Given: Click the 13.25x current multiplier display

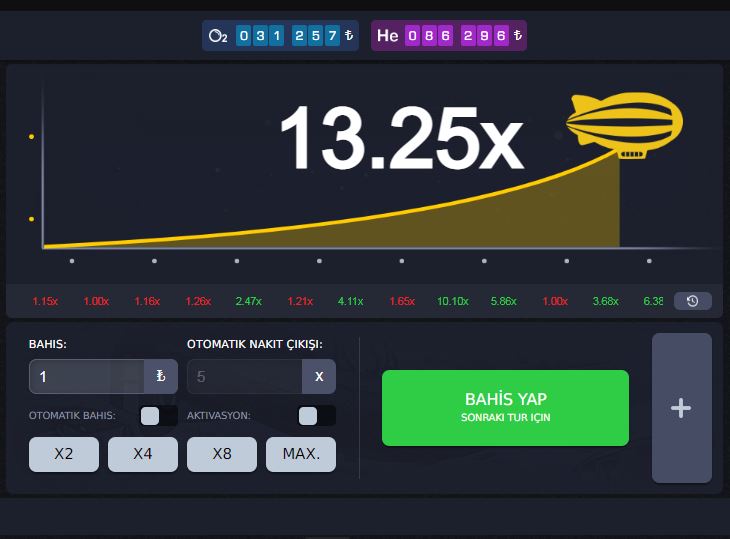Looking at the screenshot, I should click(400, 138).
